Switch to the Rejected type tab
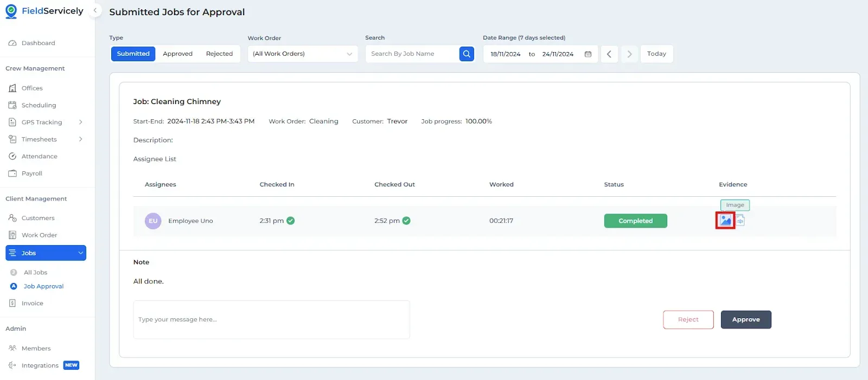 point(219,54)
